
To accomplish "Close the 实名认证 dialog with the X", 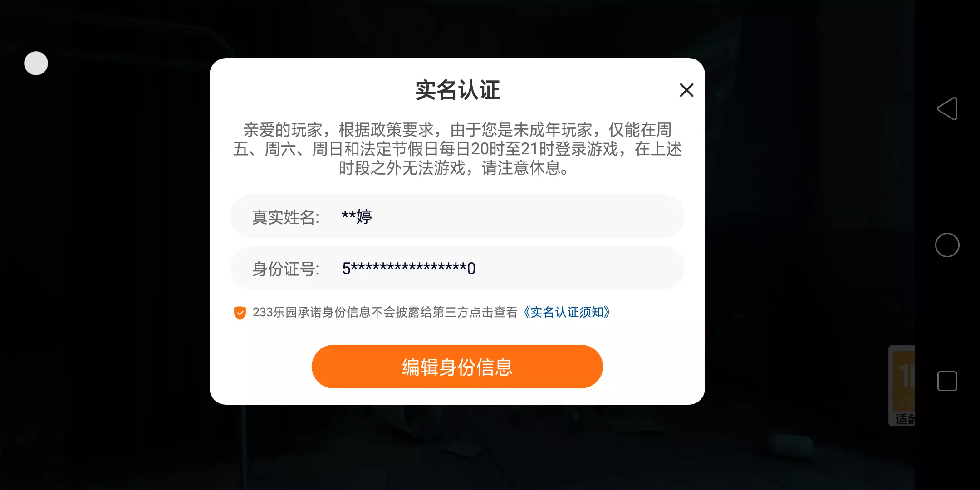I will tap(686, 90).
